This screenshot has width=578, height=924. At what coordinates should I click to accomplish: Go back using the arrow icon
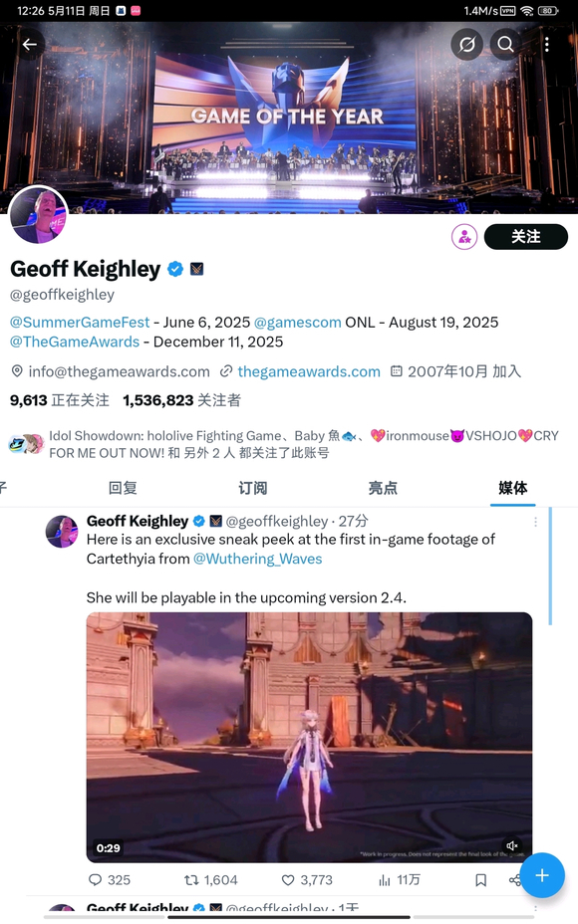click(30, 44)
